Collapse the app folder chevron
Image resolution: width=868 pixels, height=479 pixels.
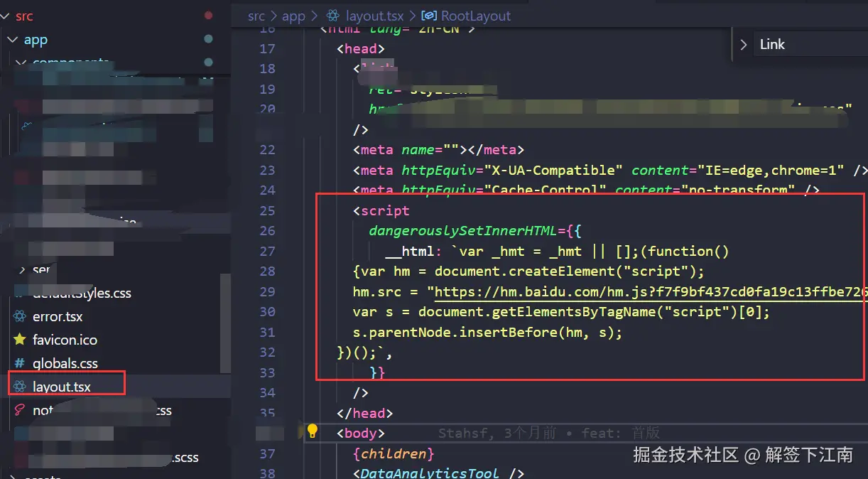[12, 40]
